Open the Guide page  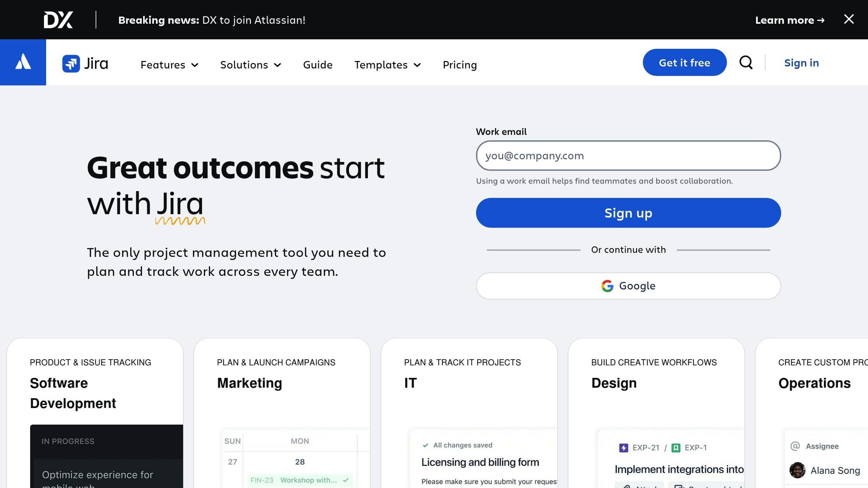pos(317,65)
